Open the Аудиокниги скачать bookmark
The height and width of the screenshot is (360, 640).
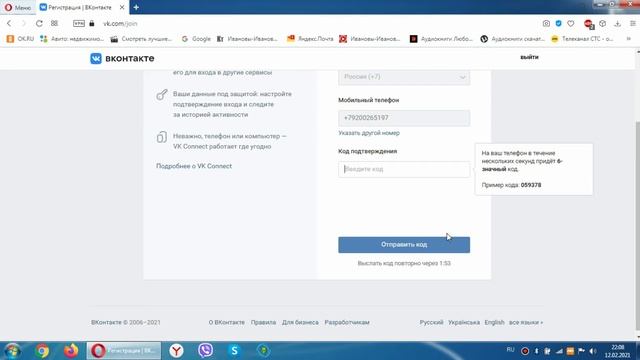point(512,39)
